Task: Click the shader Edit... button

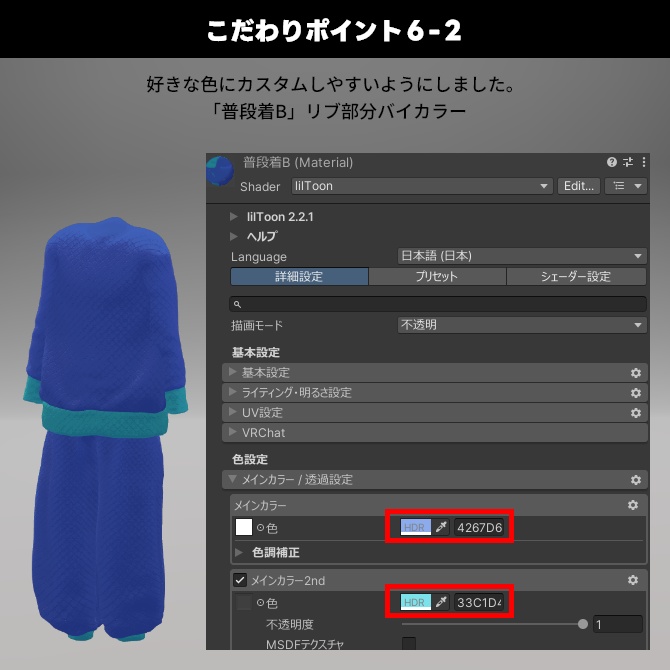Action: pos(579,186)
